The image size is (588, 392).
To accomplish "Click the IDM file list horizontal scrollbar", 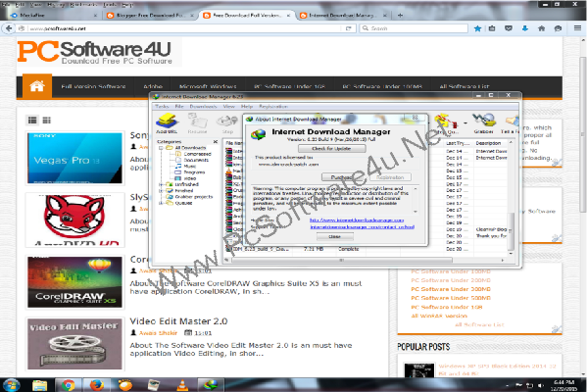I will [341, 260].
